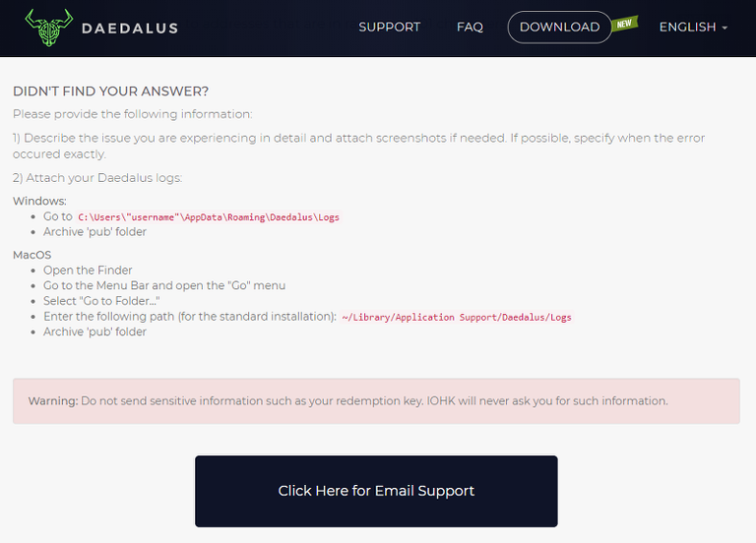Click the "Go to the Menu Bar" step

(x=164, y=285)
